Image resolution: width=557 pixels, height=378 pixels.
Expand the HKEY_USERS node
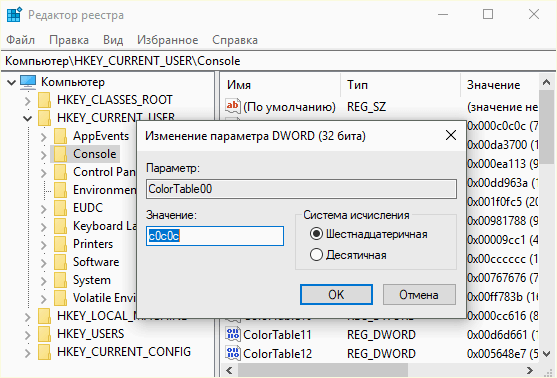28,335
